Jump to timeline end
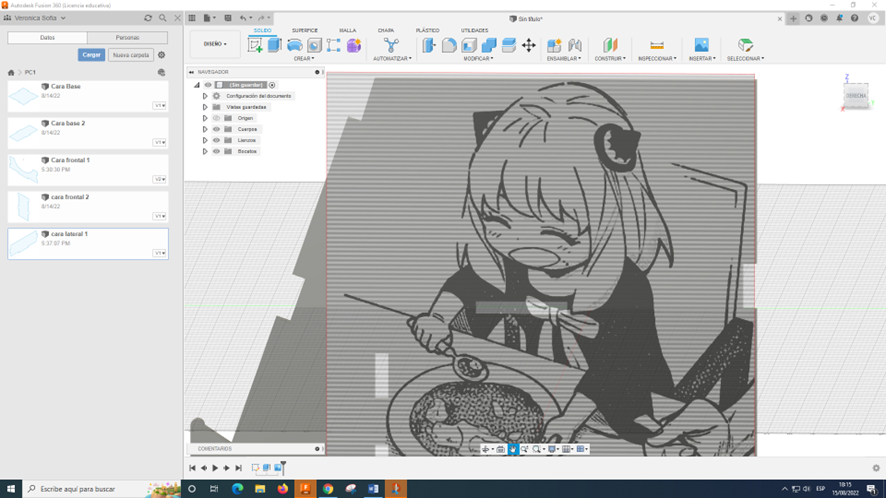Image resolution: width=886 pixels, height=498 pixels. 238,468
